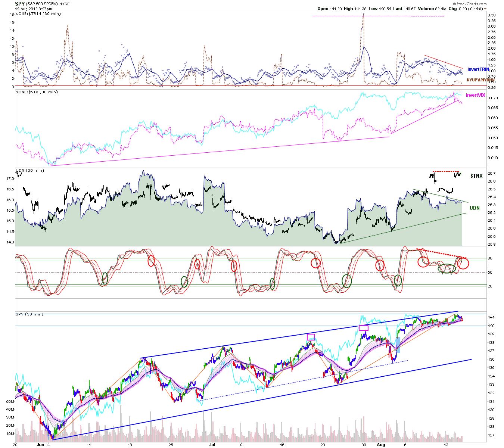This screenshot has height=448, width=504.
Task: Click the Jun month label on date axis
Action: click(40, 445)
